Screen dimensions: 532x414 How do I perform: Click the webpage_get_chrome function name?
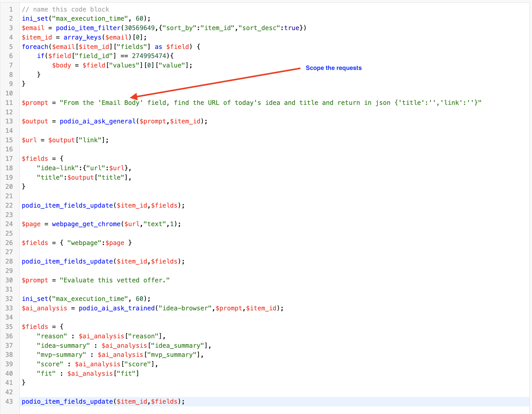(86, 224)
